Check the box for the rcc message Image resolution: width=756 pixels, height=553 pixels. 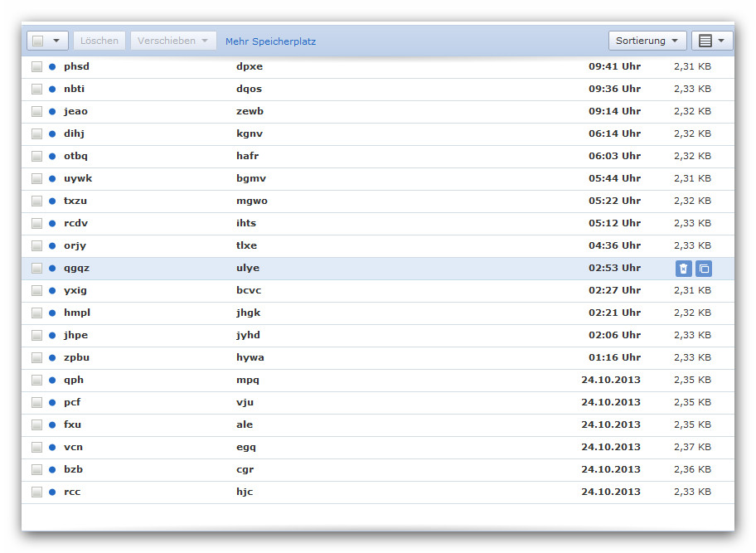pyautogui.click(x=36, y=492)
